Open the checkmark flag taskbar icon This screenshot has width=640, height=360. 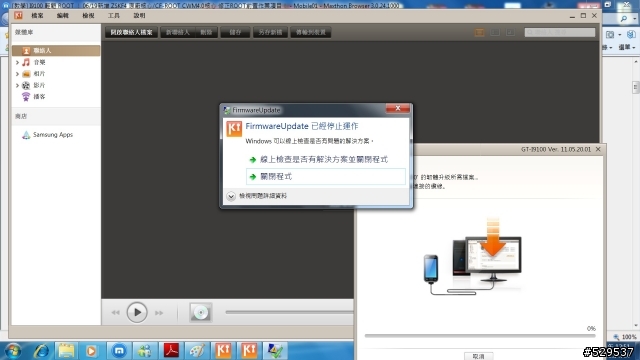pyautogui.click(x=276, y=351)
